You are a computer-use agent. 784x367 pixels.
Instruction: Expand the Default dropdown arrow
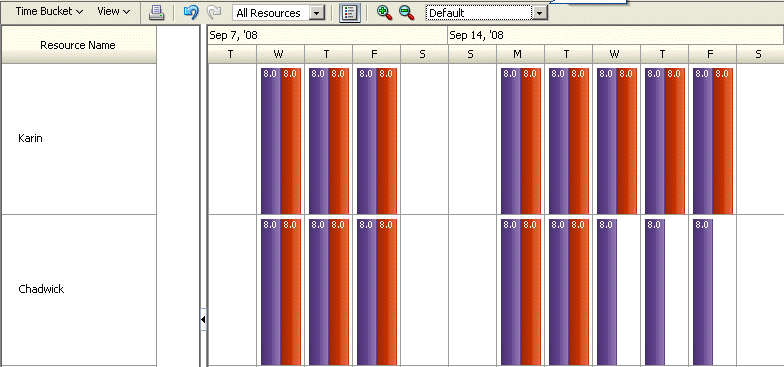point(540,13)
